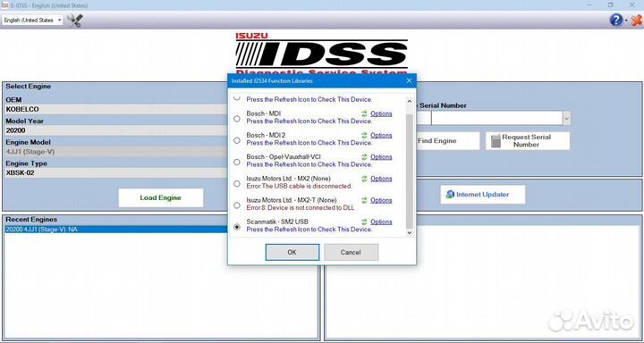The image size is (644, 343).
Task: Click the Load Engine button
Action: pyautogui.click(x=161, y=197)
